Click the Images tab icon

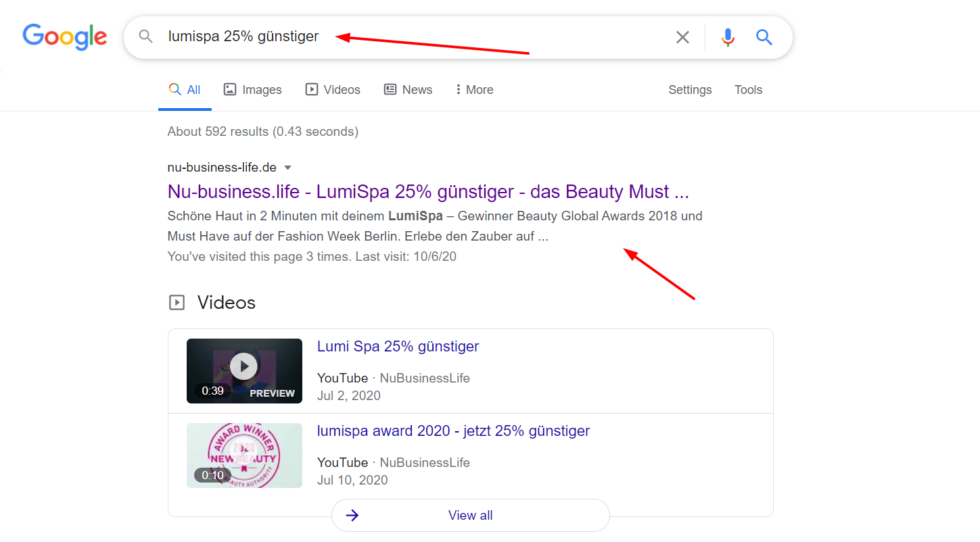pos(231,89)
